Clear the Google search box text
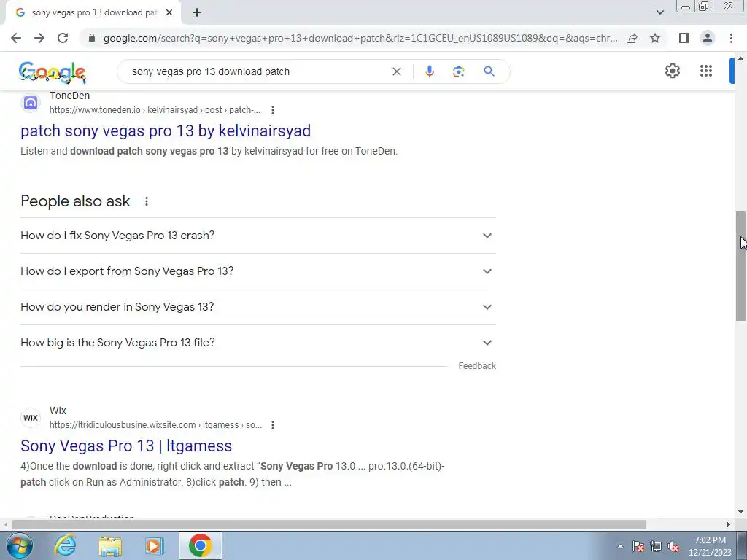The image size is (747, 560). point(396,71)
